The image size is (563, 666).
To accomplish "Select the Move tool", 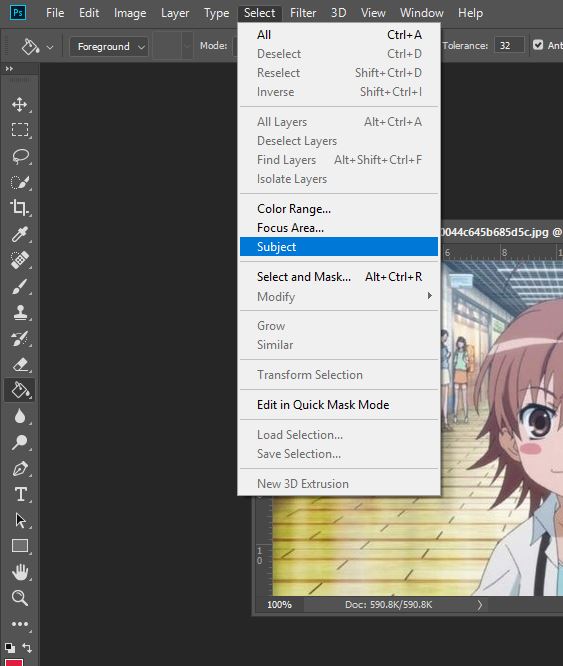I will click(x=20, y=104).
